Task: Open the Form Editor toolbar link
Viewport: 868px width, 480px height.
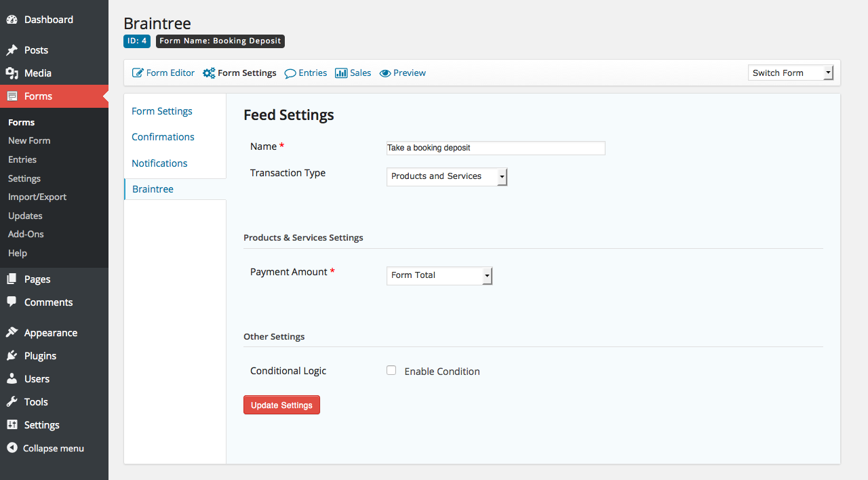Action: [x=163, y=73]
